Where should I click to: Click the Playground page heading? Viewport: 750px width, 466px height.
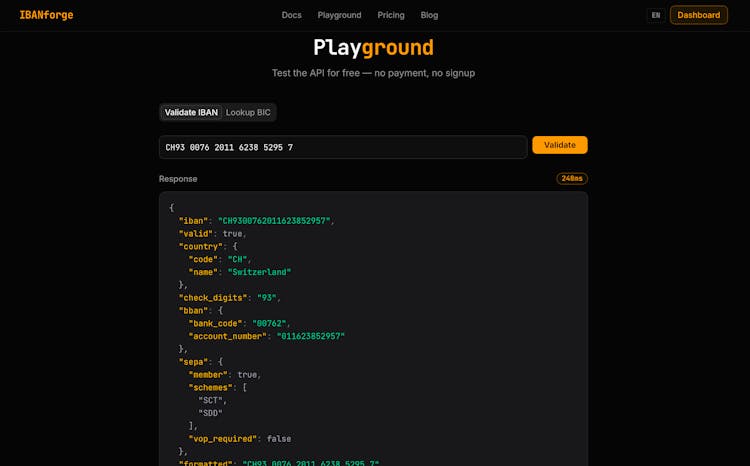[373, 48]
